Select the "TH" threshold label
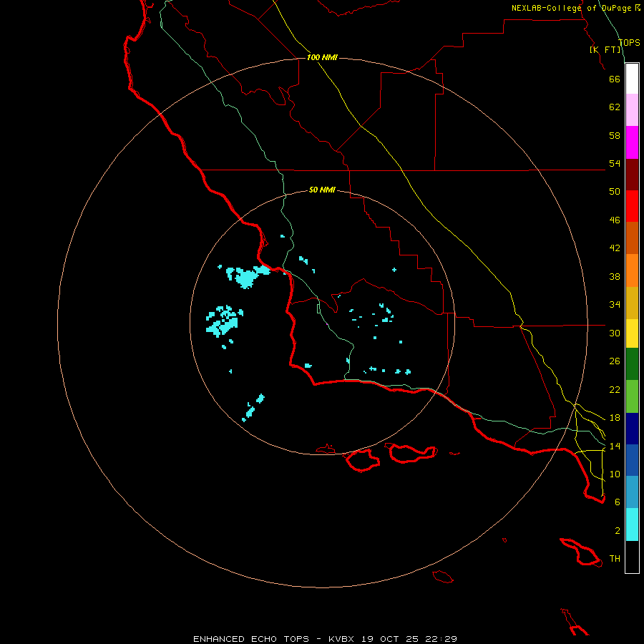The height and width of the screenshot is (644, 644). tap(615, 559)
